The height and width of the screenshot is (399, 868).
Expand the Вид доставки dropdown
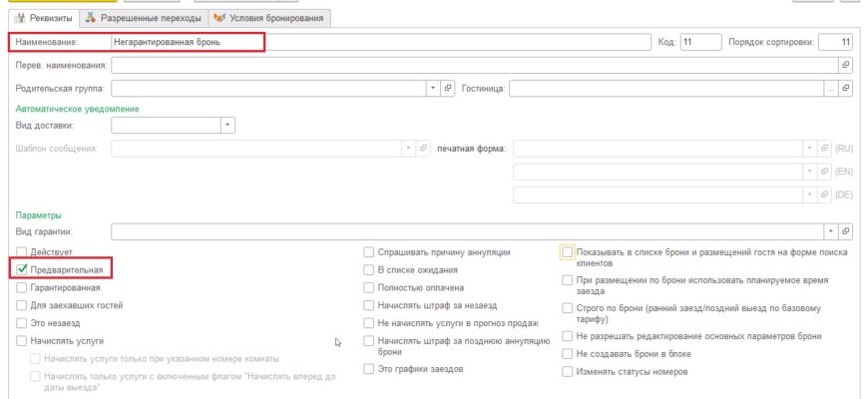coord(227,125)
